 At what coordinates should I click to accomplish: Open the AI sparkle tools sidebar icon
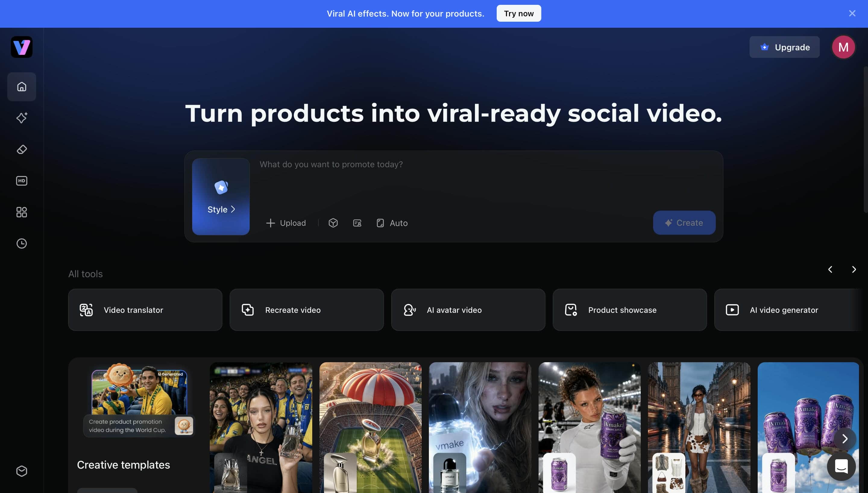tap(22, 118)
